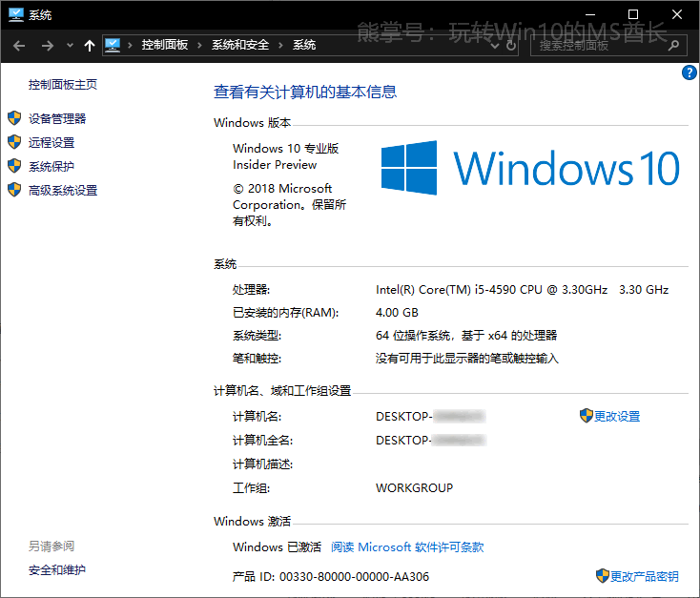Click 更改设置 link for computer name
The image size is (700, 598).
[x=617, y=417]
